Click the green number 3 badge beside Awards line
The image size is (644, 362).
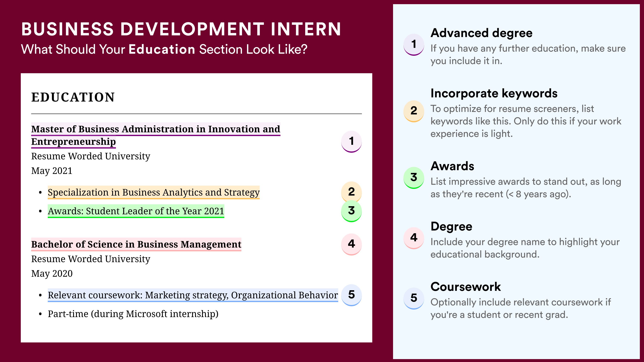[351, 211]
